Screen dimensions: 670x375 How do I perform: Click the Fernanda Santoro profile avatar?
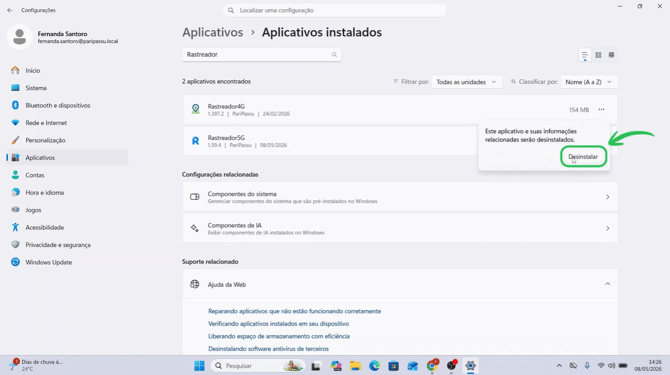point(19,37)
